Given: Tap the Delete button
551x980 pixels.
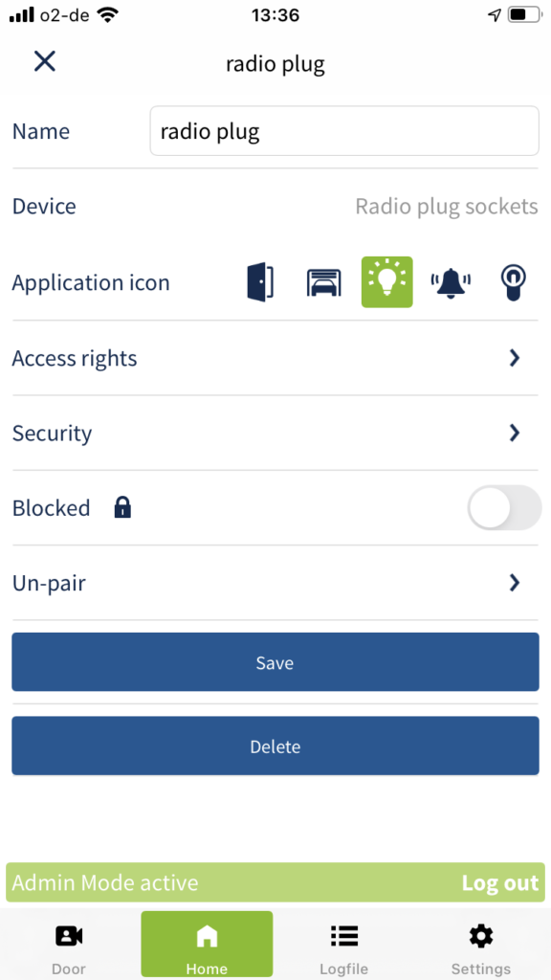Looking at the screenshot, I should click(275, 746).
